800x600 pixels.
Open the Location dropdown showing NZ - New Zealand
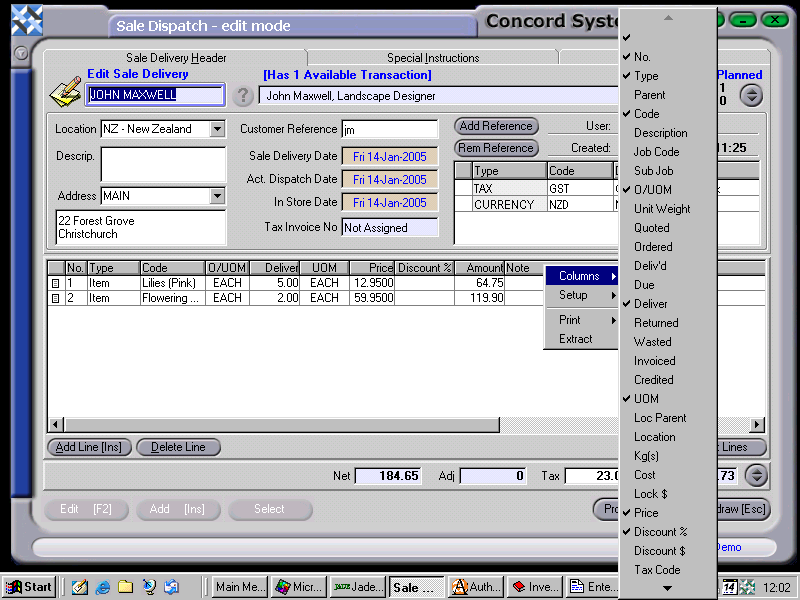218,129
